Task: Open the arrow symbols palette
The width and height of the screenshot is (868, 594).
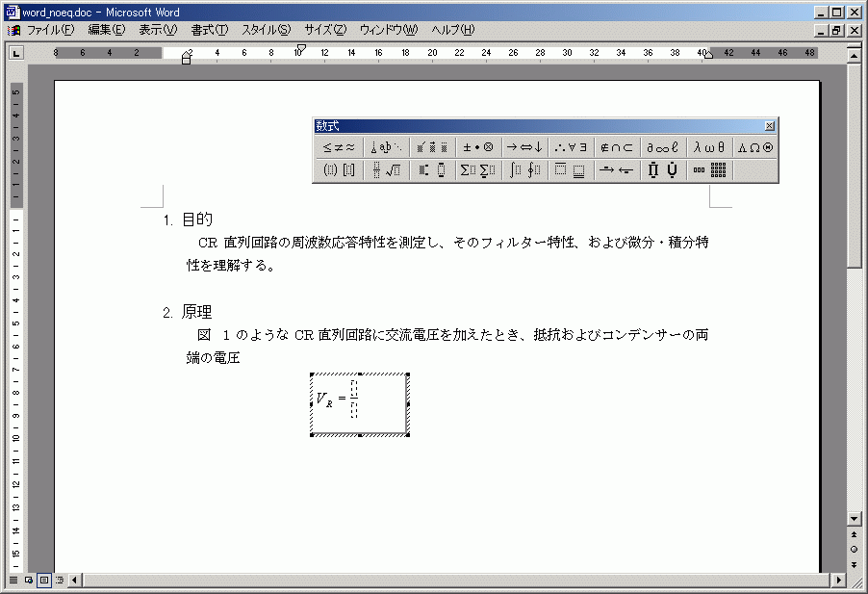Action: 524,147
